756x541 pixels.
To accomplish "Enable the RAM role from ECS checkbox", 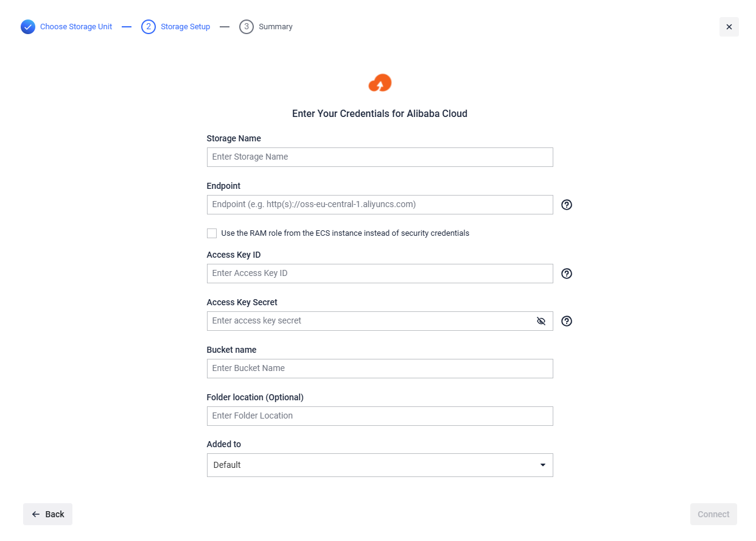I will point(212,233).
